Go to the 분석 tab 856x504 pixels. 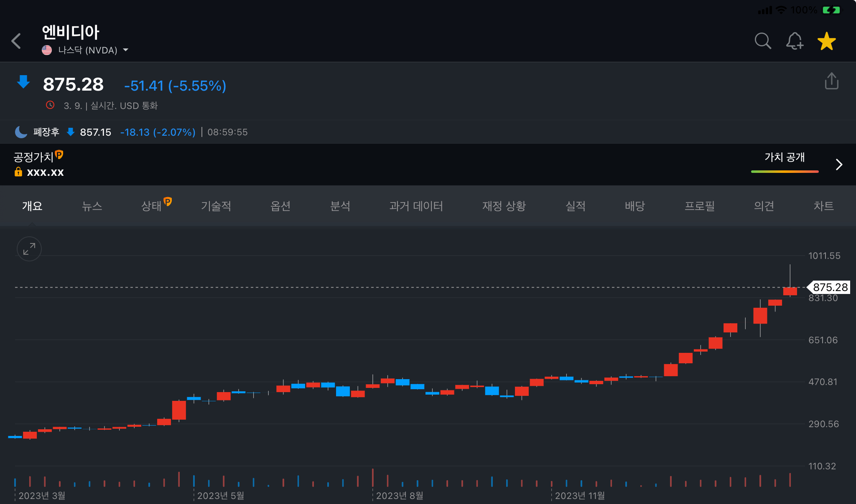(x=340, y=206)
